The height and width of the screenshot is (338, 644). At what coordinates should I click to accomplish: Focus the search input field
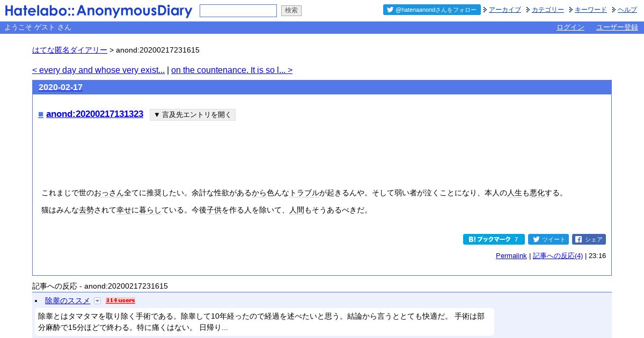(x=238, y=11)
